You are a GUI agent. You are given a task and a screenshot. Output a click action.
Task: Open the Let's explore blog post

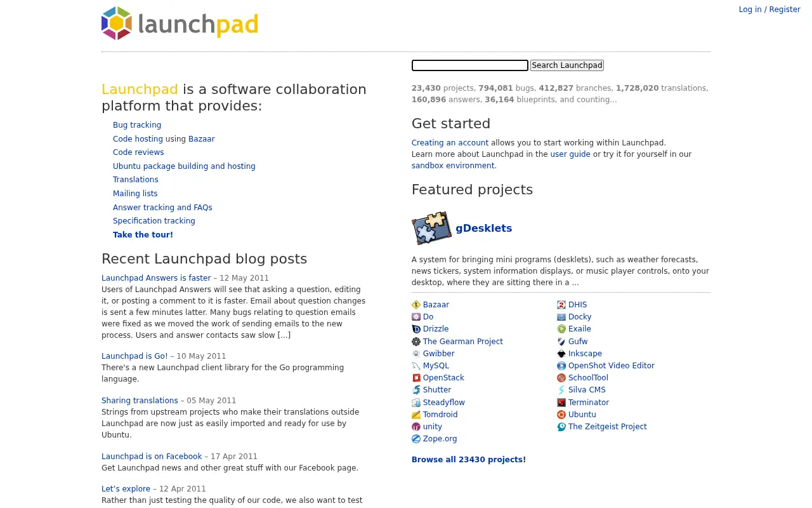coord(126,489)
